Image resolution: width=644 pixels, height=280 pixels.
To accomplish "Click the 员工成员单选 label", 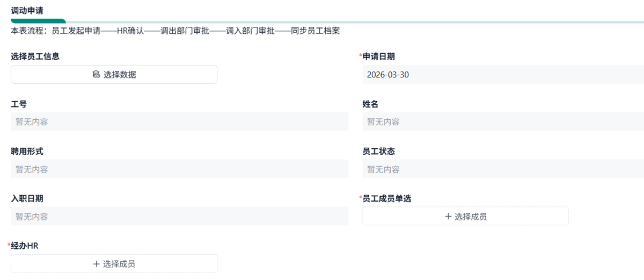I will pos(387,199).
